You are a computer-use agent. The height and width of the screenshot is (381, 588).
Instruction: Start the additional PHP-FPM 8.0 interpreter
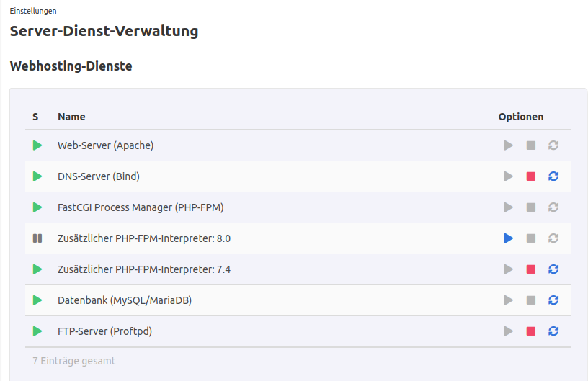click(x=509, y=238)
